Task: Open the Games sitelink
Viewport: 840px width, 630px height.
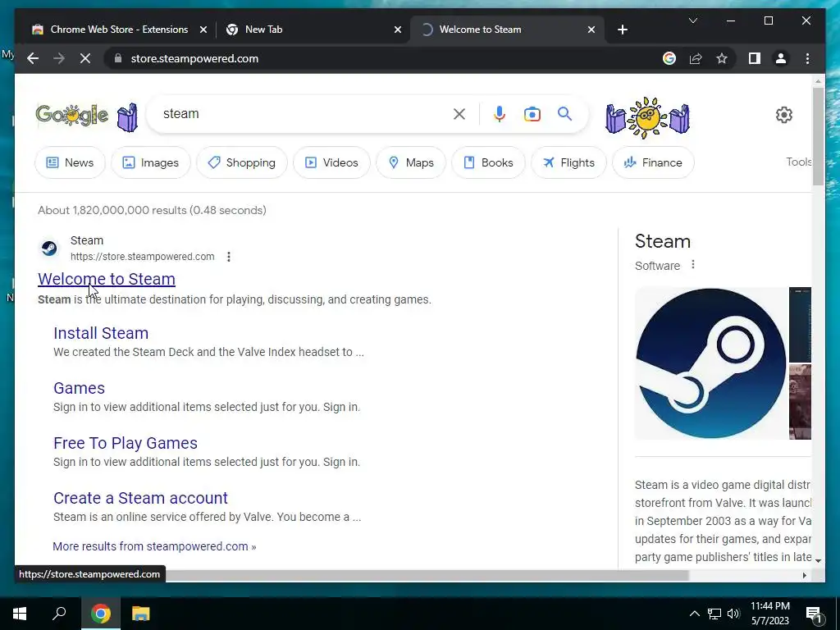Action: (79, 388)
